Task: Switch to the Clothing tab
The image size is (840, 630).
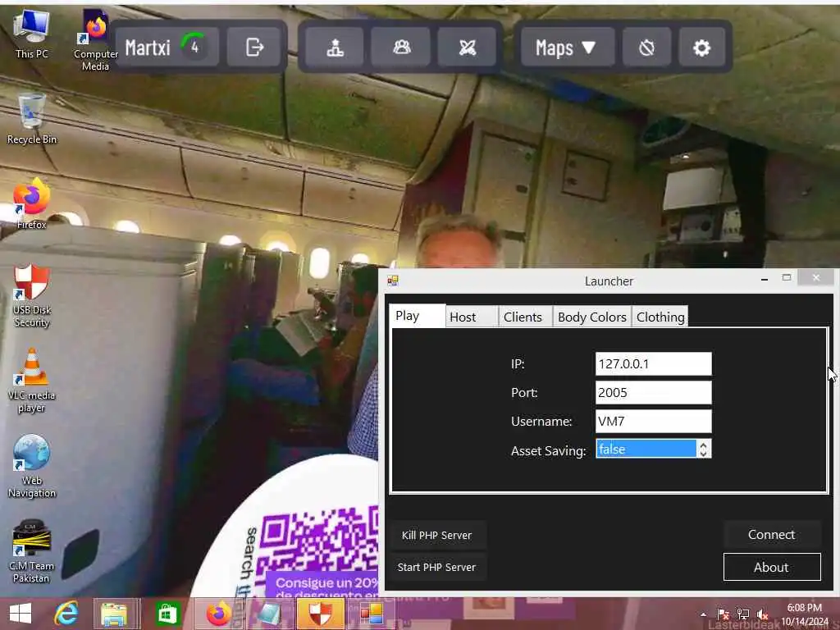Action: tap(660, 317)
